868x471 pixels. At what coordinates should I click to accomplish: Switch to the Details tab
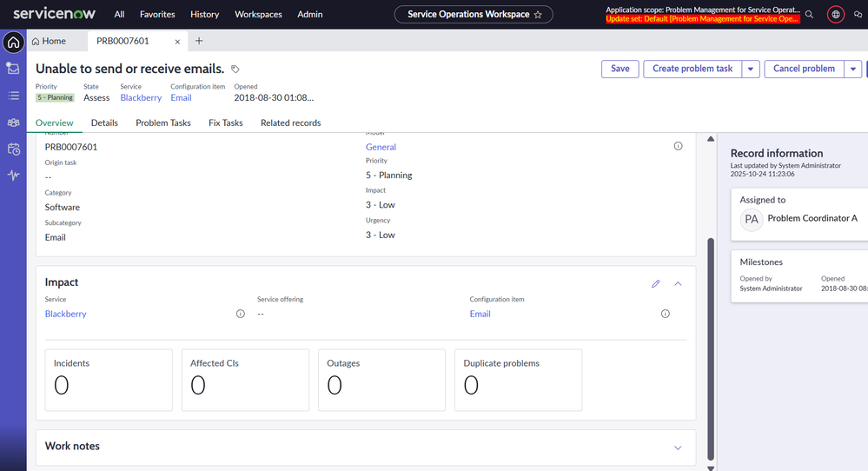pyautogui.click(x=104, y=123)
